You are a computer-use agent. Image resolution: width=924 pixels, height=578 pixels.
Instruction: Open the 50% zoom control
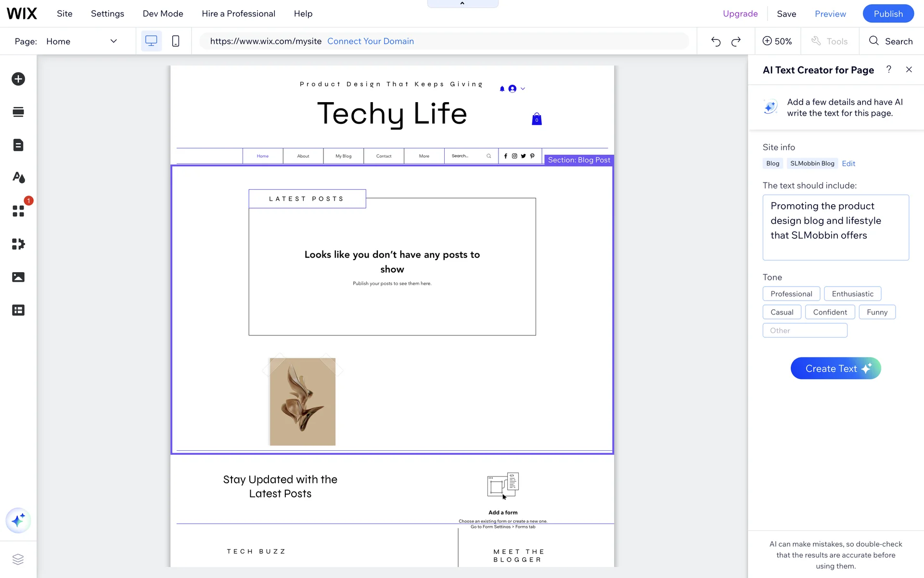pyautogui.click(x=777, y=41)
